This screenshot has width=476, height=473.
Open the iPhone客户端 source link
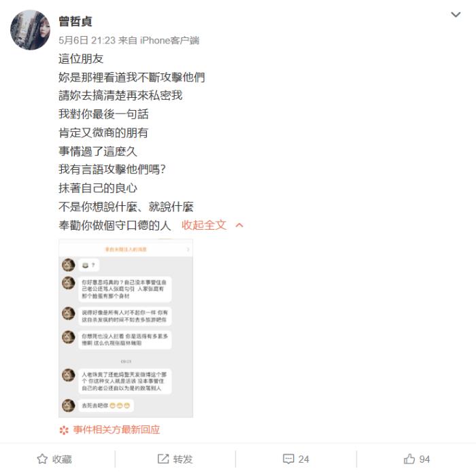point(170,40)
